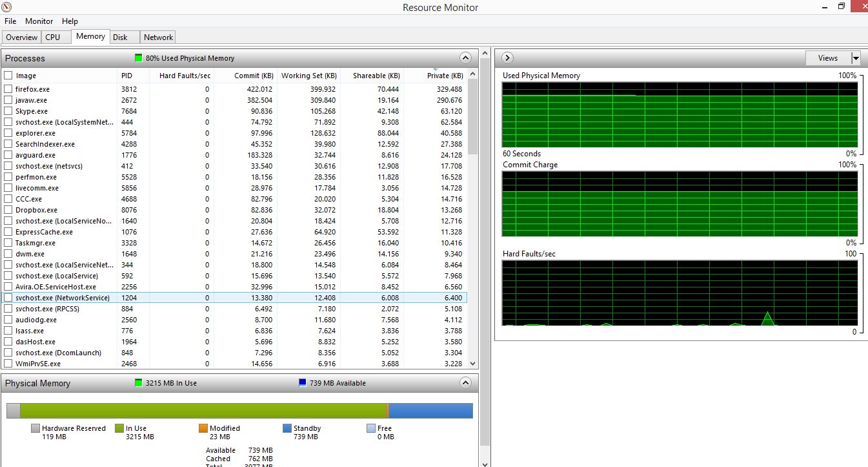Viewport: 868px width, 467px height.
Task: Select the CCC.exe process row
Action: 235,199
